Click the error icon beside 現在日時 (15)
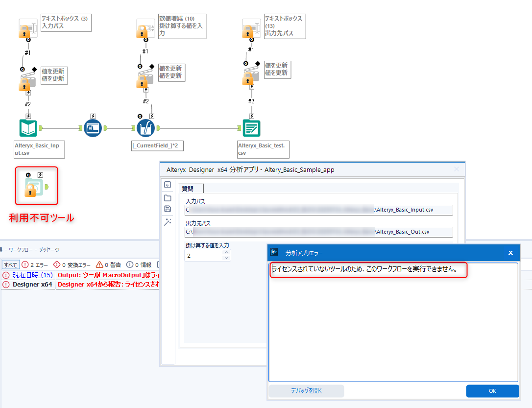The image size is (532, 408). click(6, 275)
